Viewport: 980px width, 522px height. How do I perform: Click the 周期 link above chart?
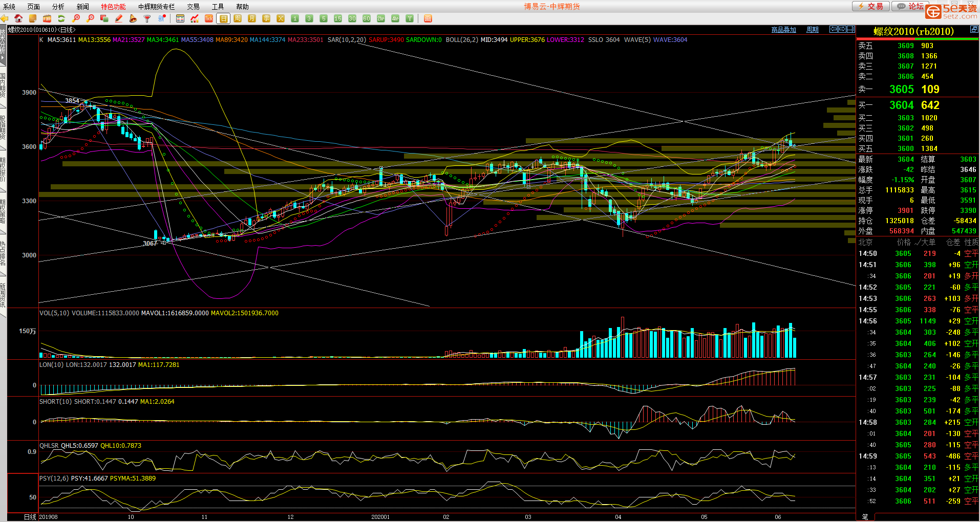tap(813, 30)
